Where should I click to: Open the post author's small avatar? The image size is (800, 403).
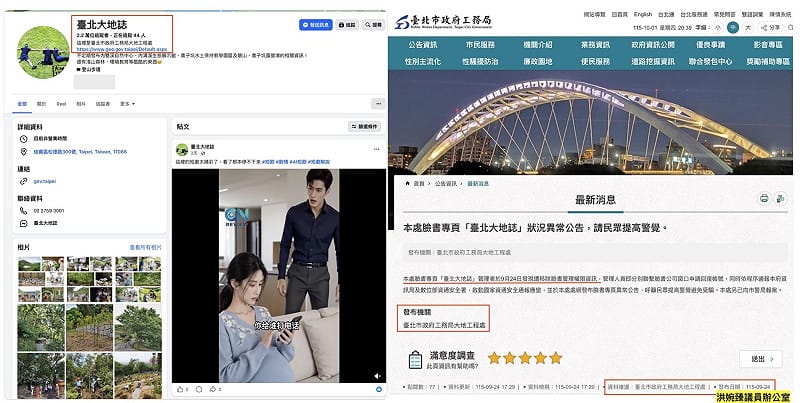pos(182,149)
